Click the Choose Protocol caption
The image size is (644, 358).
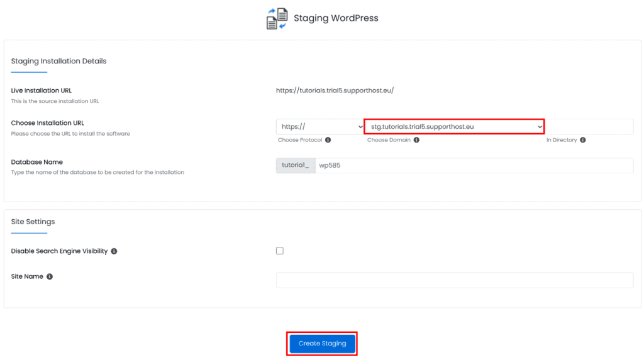[x=300, y=140]
